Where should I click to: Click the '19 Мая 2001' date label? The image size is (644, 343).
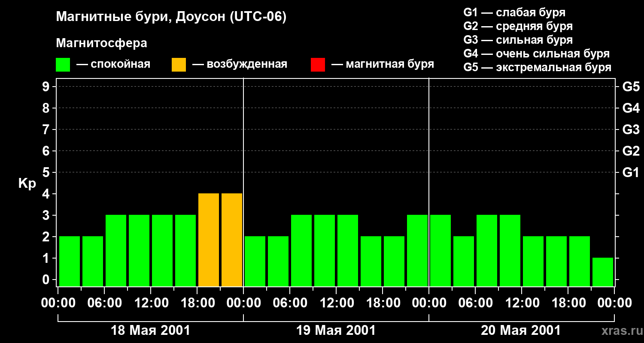tap(336, 331)
